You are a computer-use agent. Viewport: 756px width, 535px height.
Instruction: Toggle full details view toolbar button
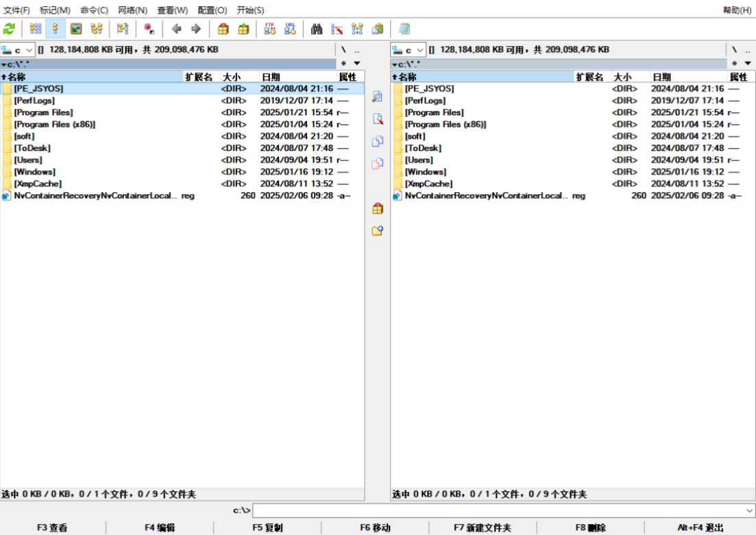pyautogui.click(x=56, y=29)
